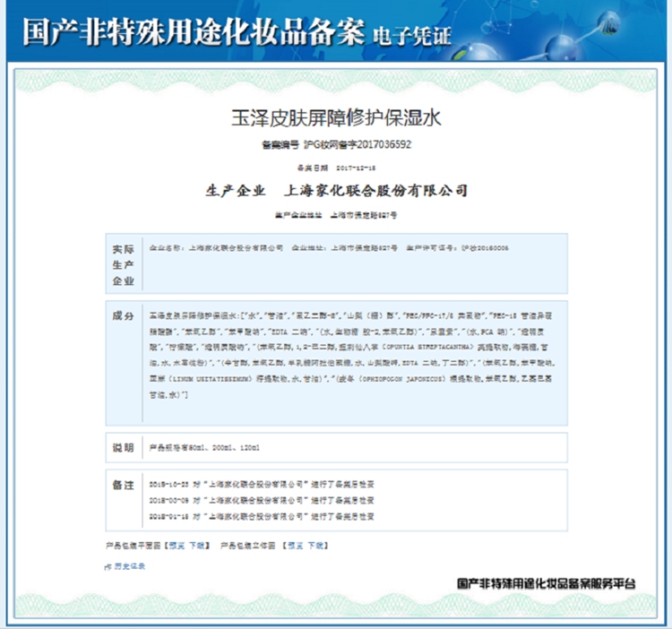Screen dimensions: 672x629
Task: Preview the 产品包装立体图 image
Action: pos(295,545)
